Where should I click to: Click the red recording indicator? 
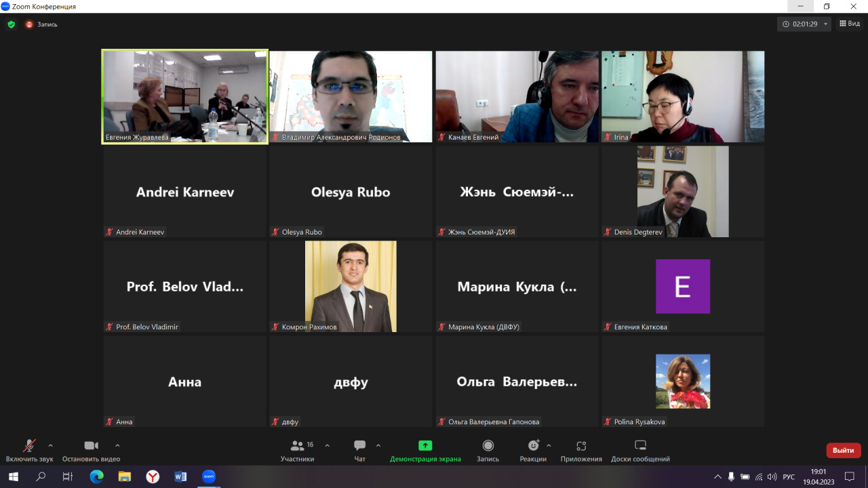click(x=29, y=24)
